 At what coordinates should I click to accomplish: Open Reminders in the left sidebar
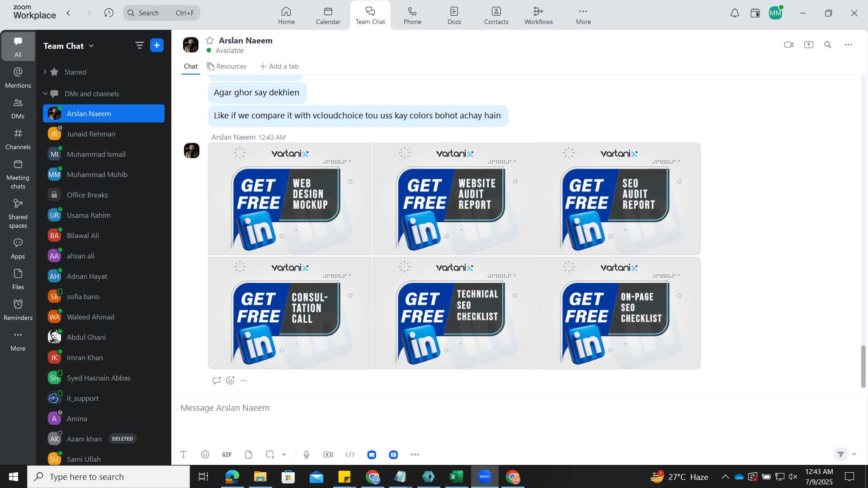click(18, 310)
